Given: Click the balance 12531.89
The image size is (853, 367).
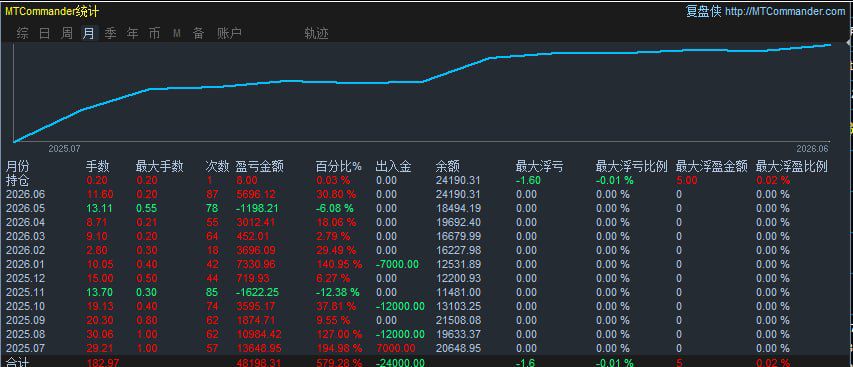Looking at the screenshot, I should [x=458, y=264].
